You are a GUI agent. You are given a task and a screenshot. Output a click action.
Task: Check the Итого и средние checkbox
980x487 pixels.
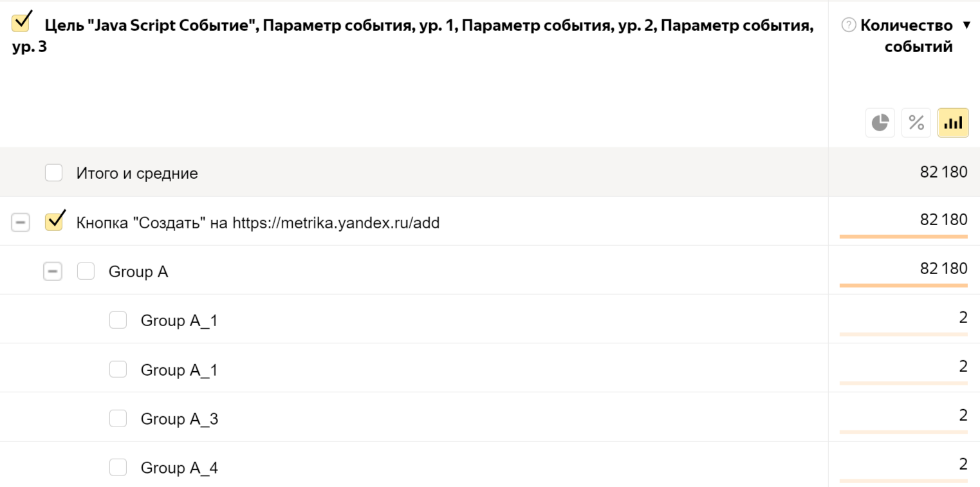pyautogui.click(x=53, y=172)
